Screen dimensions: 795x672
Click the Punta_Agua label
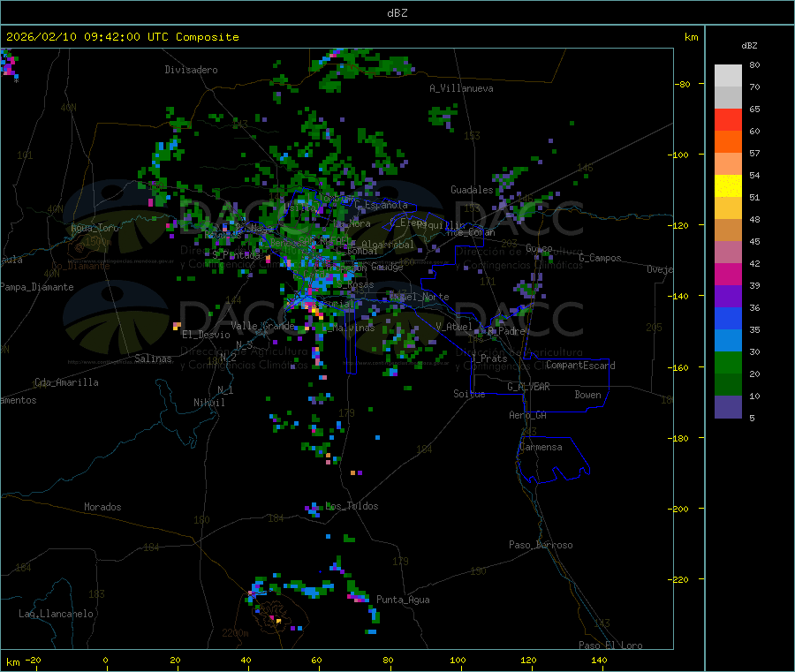pyautogui.click(x=403, y=600)
